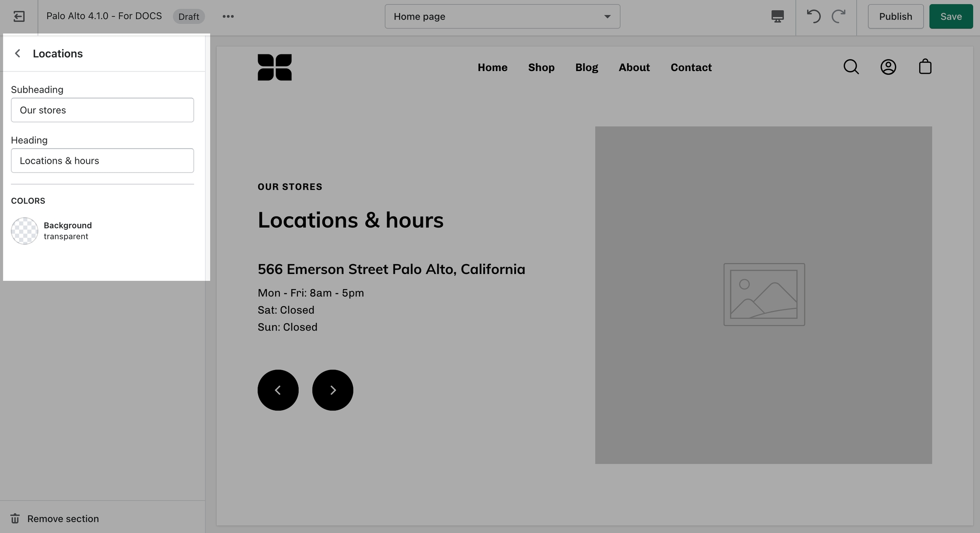980x533 pixels.
Task: Click the account profile icon
Action: click(x=888, y=67)
